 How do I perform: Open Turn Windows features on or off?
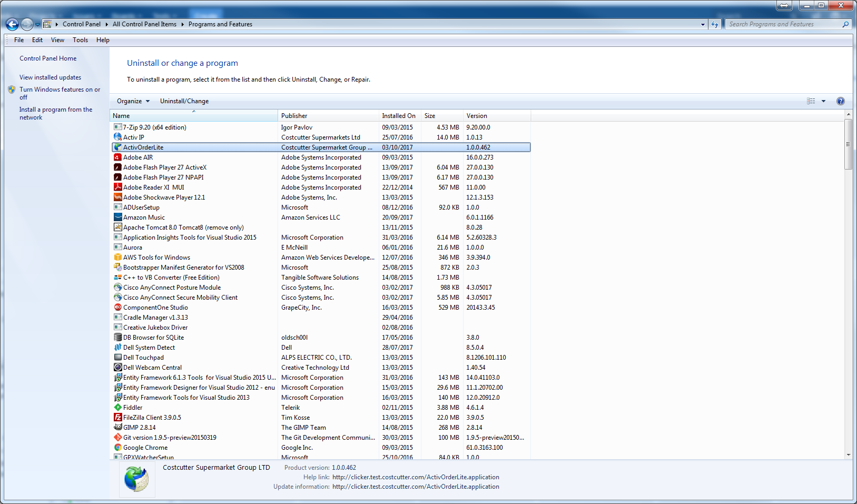click(x=60, y=93)
